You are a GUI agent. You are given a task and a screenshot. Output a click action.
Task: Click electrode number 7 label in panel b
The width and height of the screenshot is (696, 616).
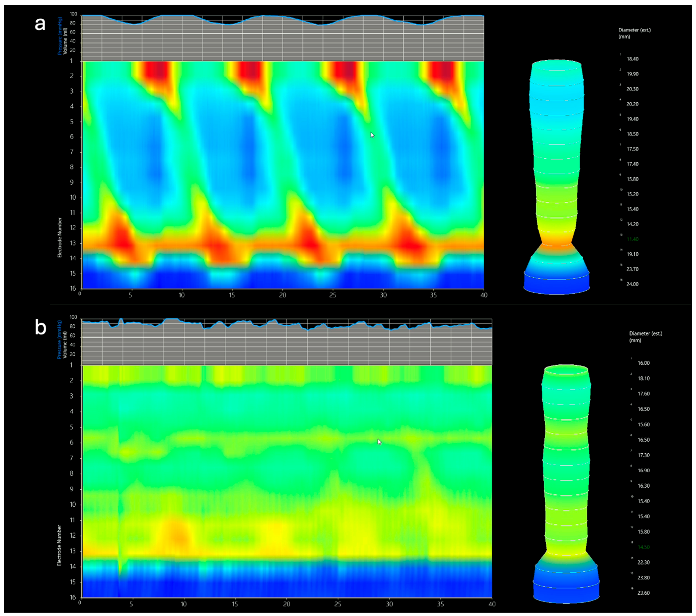[71, 458]
